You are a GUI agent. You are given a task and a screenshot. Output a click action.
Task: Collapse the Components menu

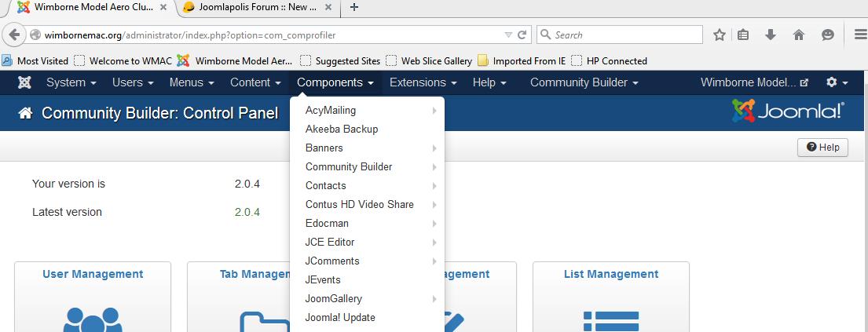(335, 82)
